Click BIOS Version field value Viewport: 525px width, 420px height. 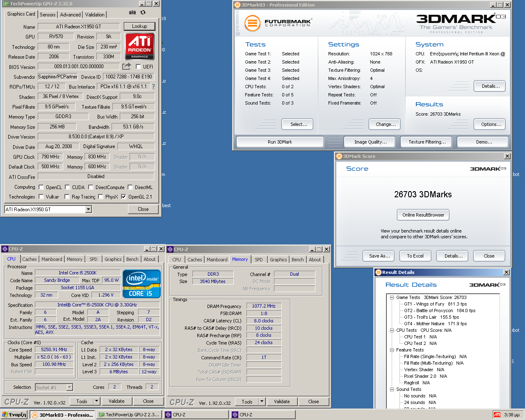click(x=79, y=66)
